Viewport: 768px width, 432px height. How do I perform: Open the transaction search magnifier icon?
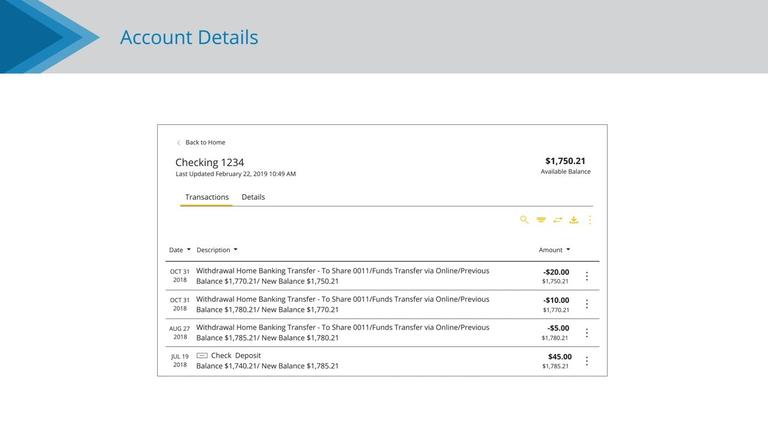click(x=524, y=220)
